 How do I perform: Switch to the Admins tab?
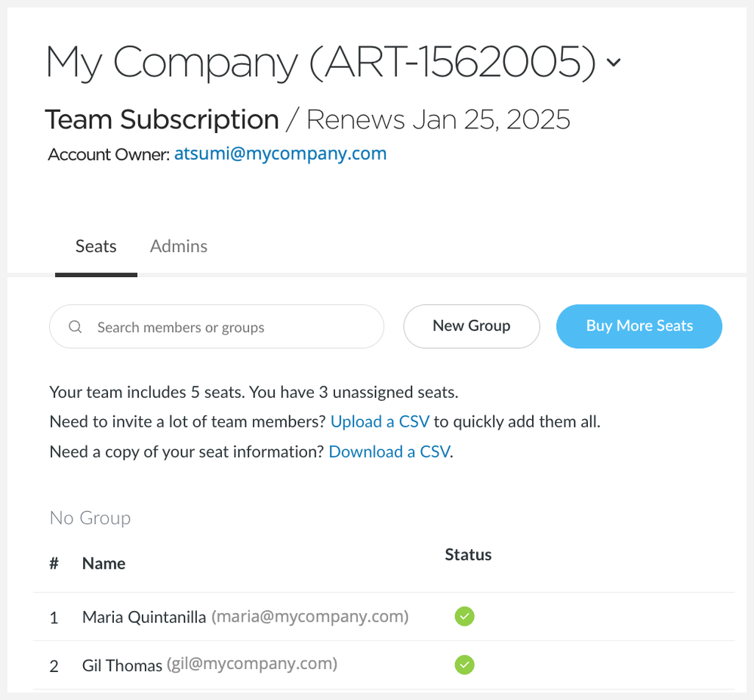178,246
